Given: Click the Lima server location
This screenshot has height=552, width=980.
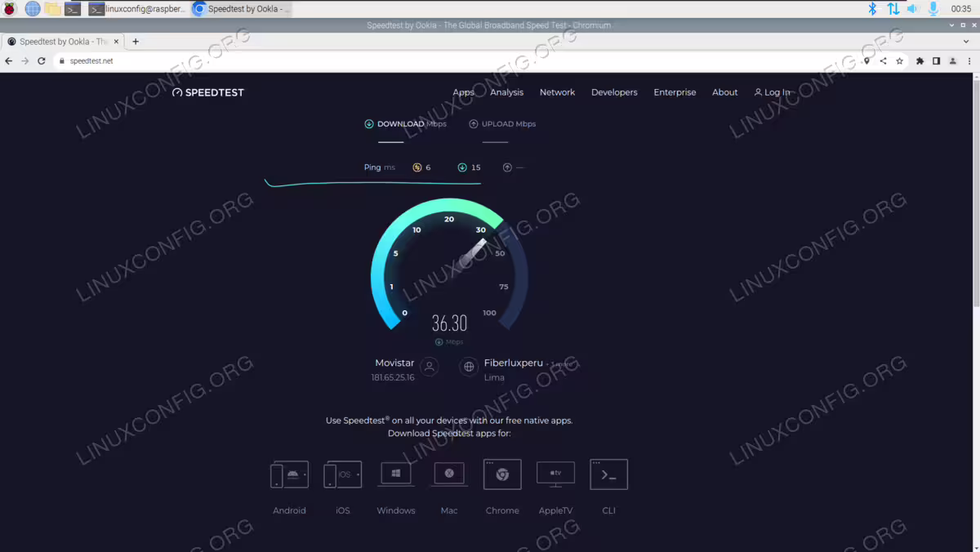Looking at the screenshot, I should tap(494, 377).
